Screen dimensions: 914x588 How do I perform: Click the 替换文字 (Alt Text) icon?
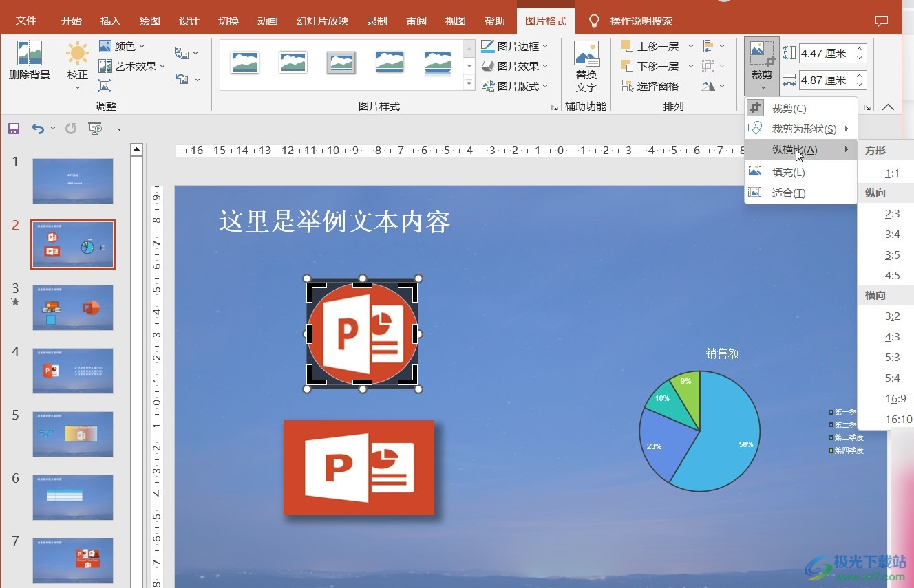point(586,54)
